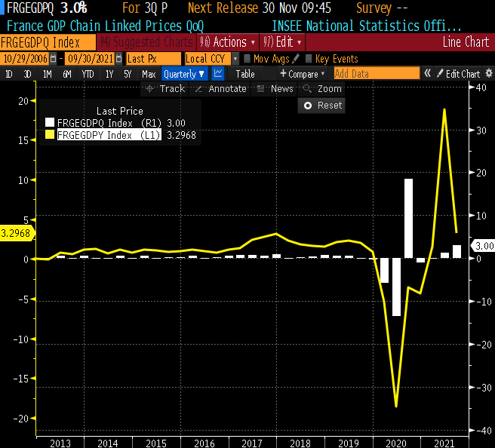The image size is (495, 448).
Task: Click yellow FRGEGDPY legend swatch
Action: click(x=50, y=135)
